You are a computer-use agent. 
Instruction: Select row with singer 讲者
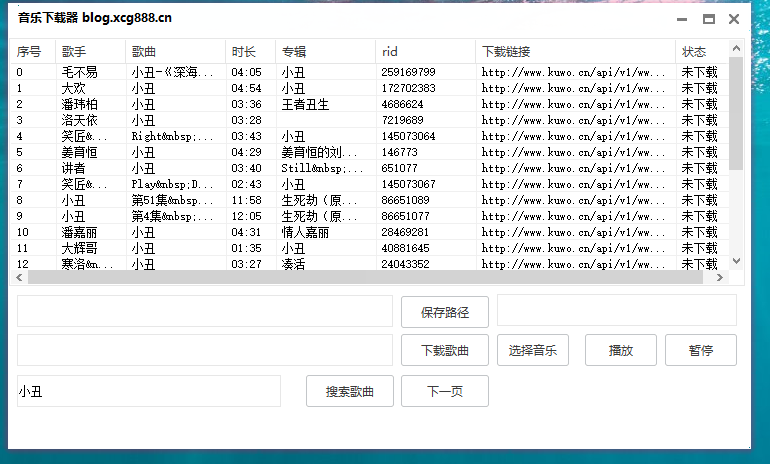pyautogui.click(x=369, y=168)
